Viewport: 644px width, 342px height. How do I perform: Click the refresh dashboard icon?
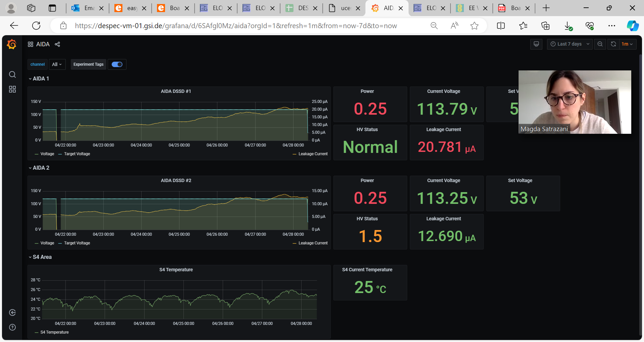coord(613,44)
